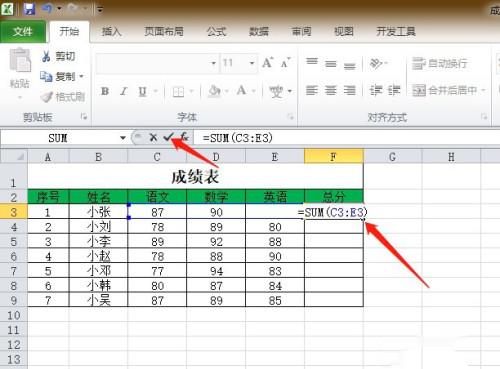Open the font color A dropdown
The image size is (500, 369).
(253, 91)
